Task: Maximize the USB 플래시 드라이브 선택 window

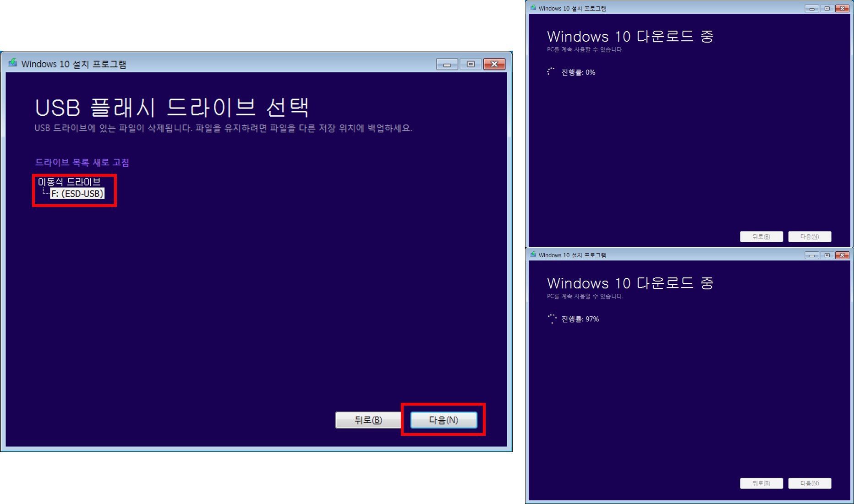Action: click(471, 64)
